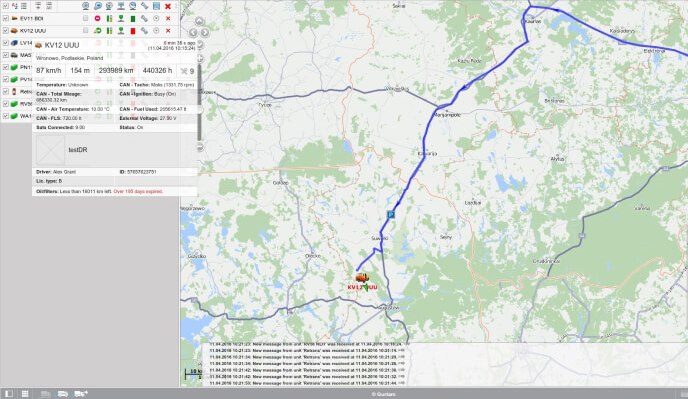The height and width of the screenshot is (399, 688).
Task: Click the testDR driver photo placeholder
Action: pyautogui.click(x=50, y=150)
